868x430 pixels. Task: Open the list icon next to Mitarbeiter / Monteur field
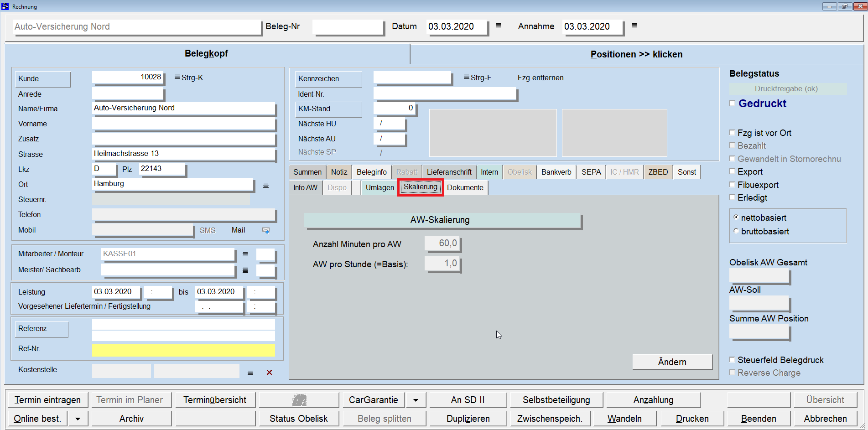point(245,254)
